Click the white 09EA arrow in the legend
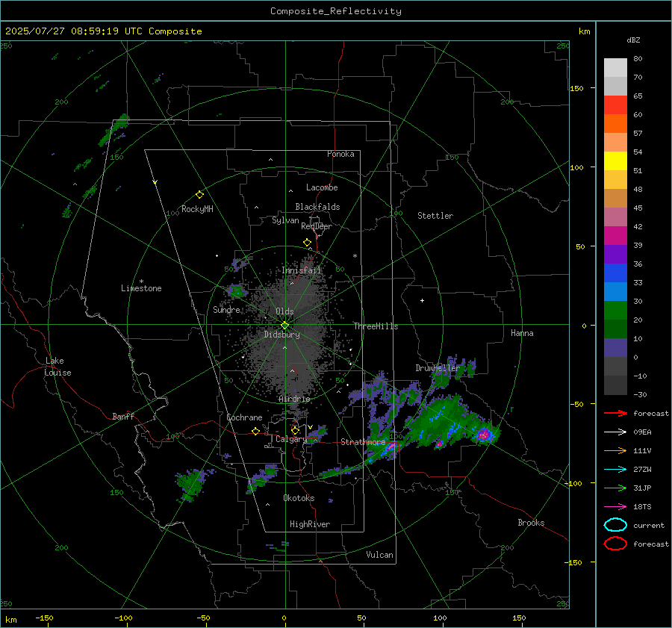The image size is (672, 628). tap(615, 432)
